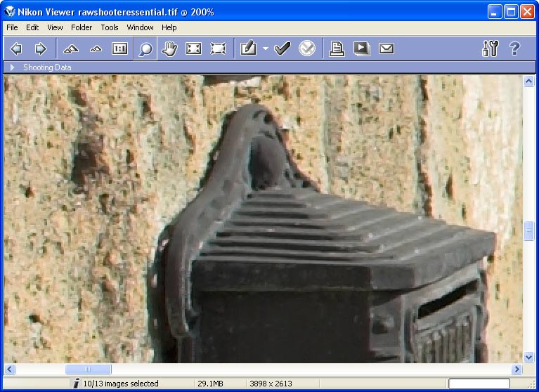539x392 pixels.
Task: Open the Window menu
Action: (140, 27)
